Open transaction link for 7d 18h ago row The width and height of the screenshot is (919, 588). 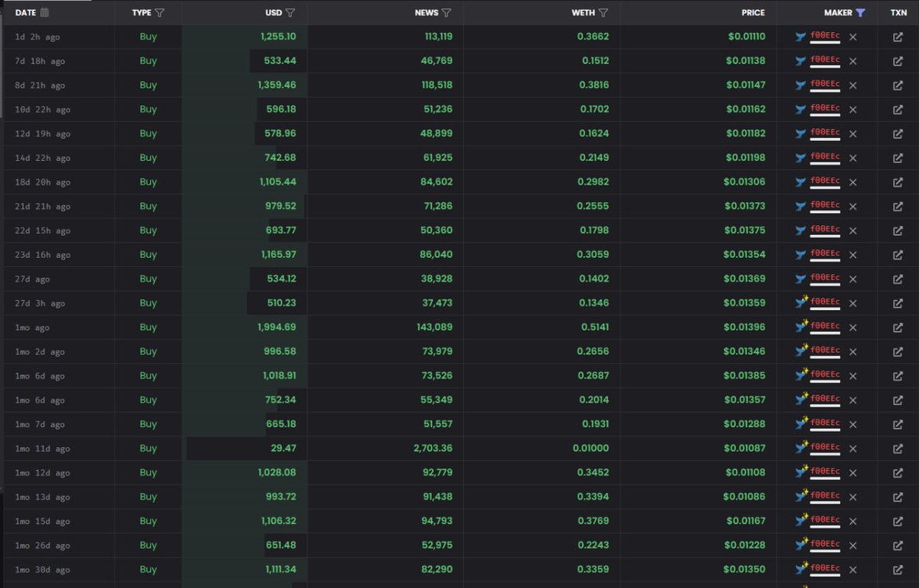(x=898, y=61)
